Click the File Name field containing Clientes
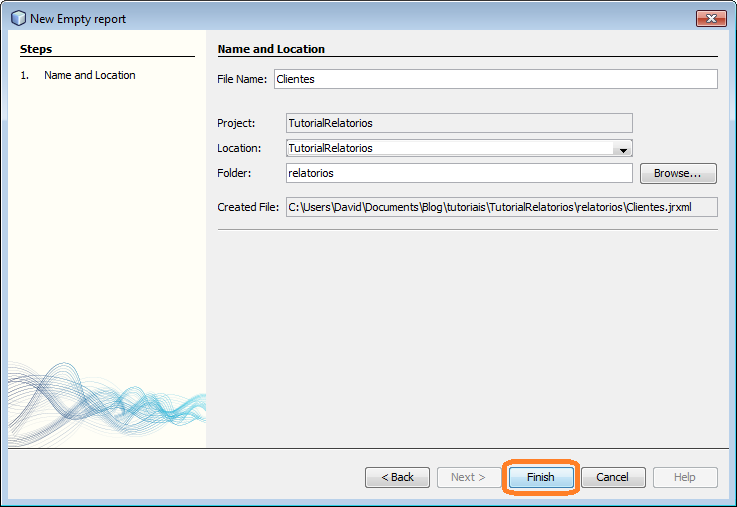Screen dimensions: 737x507 (495, 79)
